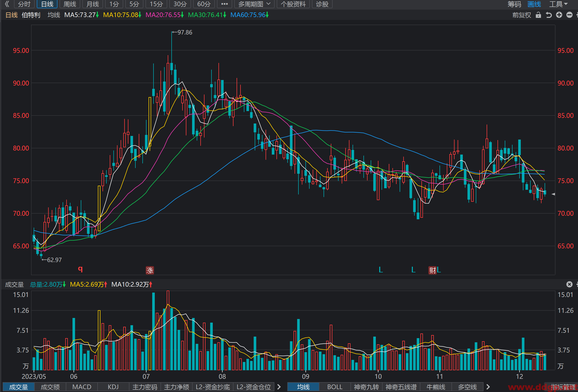Expand the 多周期图 dropdown

[x=254, y=4]
